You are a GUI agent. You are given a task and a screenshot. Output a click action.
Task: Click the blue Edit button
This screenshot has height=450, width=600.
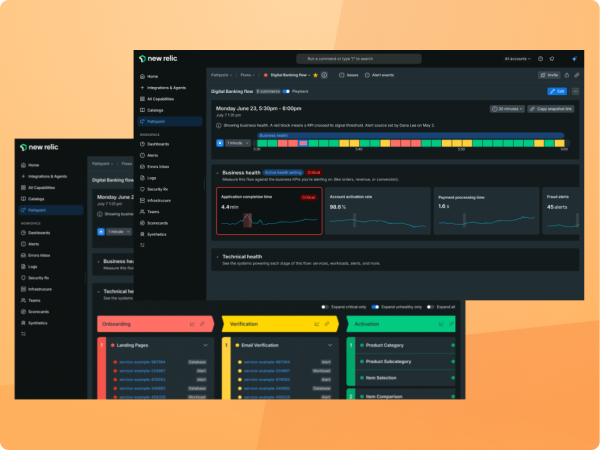[557, 91]
